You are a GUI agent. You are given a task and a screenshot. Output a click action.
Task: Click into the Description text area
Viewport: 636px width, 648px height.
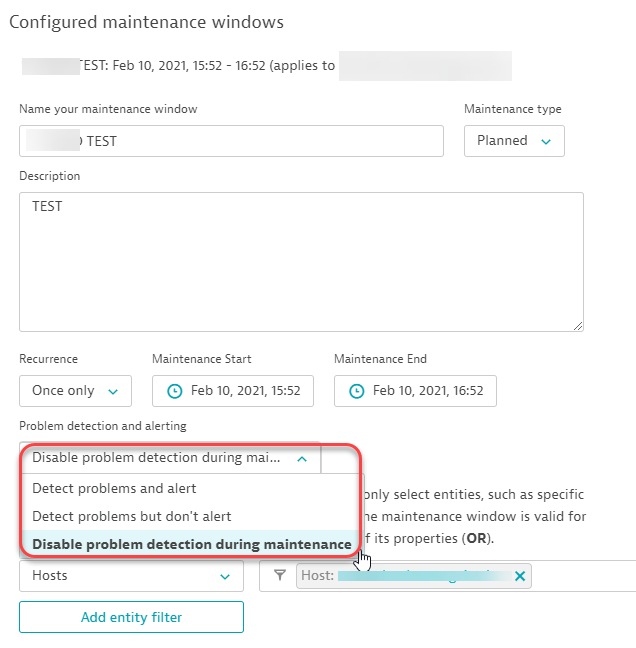coord(300,262)
